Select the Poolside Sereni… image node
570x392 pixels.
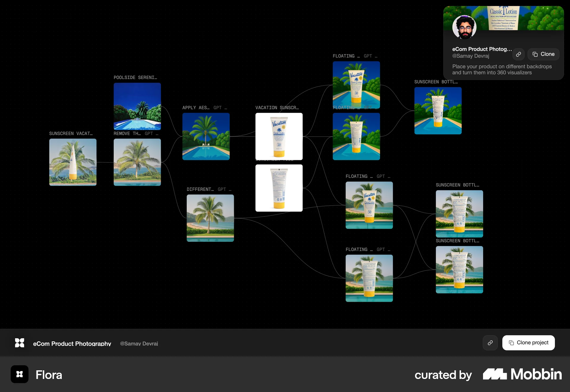click(137, 106)
